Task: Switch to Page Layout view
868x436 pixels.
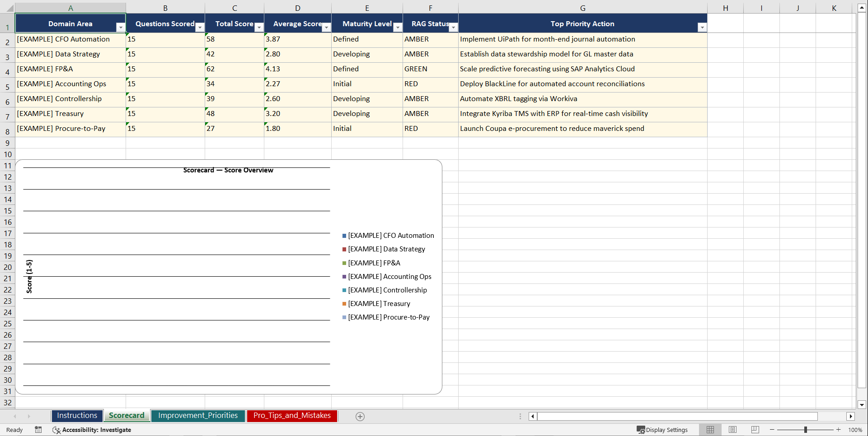Action: [732, 430]
